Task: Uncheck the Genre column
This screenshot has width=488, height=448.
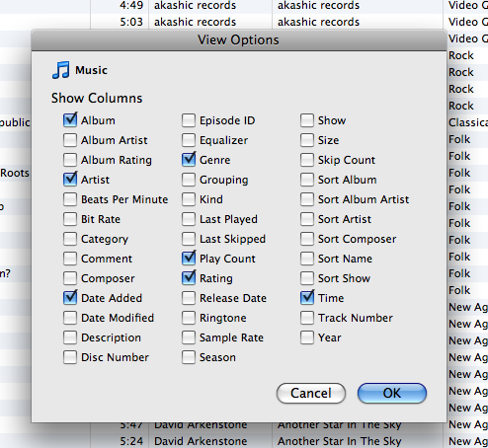Action: (x=189, y=160)
